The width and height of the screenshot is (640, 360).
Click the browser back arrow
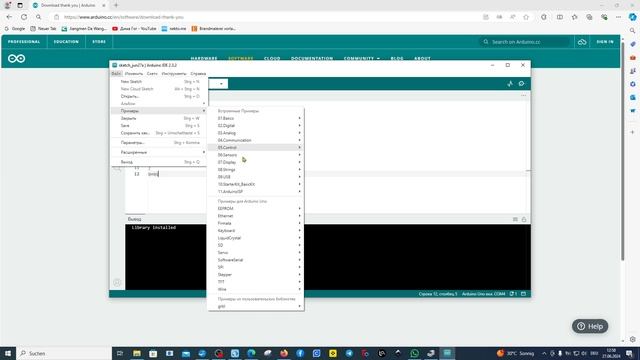[9, 17]
